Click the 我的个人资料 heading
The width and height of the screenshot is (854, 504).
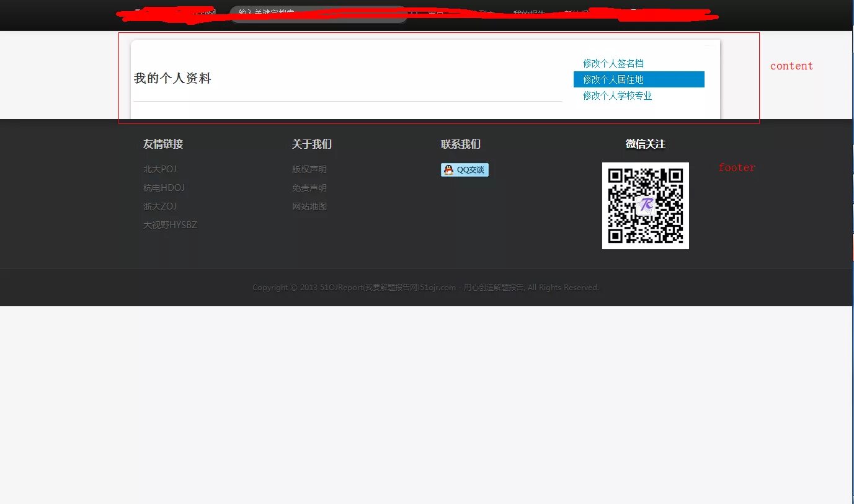[x=172, y=79]
